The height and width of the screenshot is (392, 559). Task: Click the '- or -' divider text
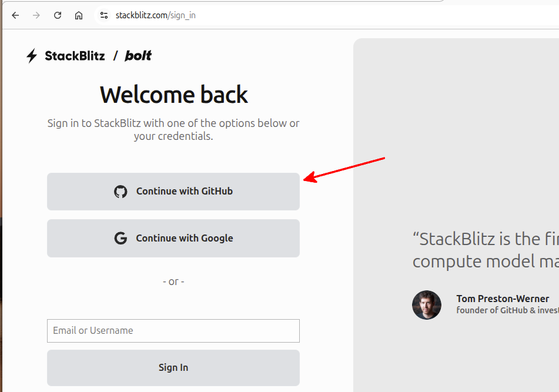click(173, 281)
